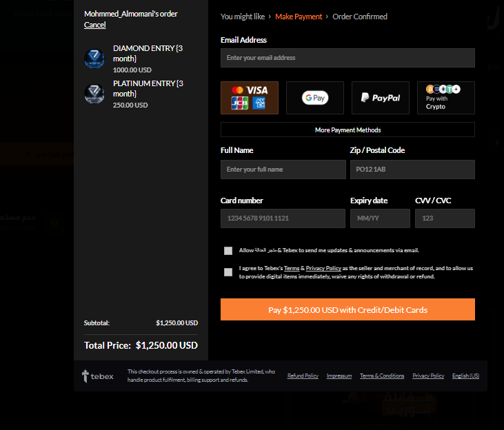Focus the CVV / CVC field
This screenshot has width=504, height=430.
(445, 218)
